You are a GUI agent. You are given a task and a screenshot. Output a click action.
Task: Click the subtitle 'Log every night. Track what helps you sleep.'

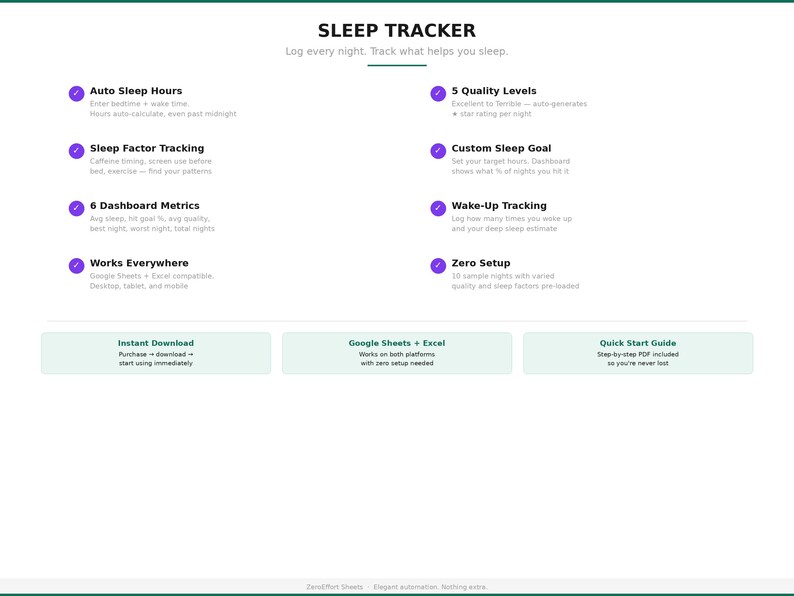[x=397, y=51]
